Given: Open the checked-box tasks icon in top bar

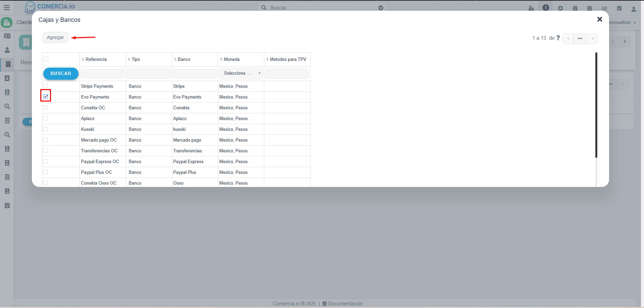Looking at the screenshot, I should pyautogui.click(x=619, y=8).
